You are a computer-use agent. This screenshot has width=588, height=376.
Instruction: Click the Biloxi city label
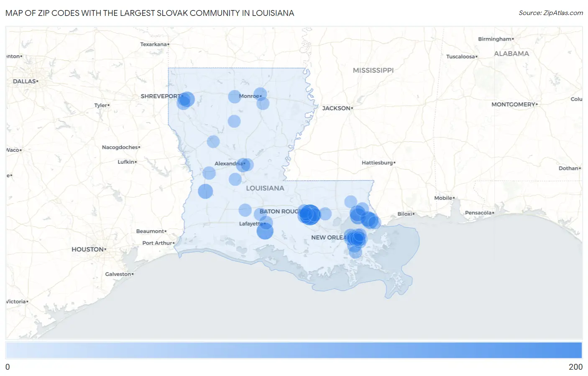[x=405, y=214]
